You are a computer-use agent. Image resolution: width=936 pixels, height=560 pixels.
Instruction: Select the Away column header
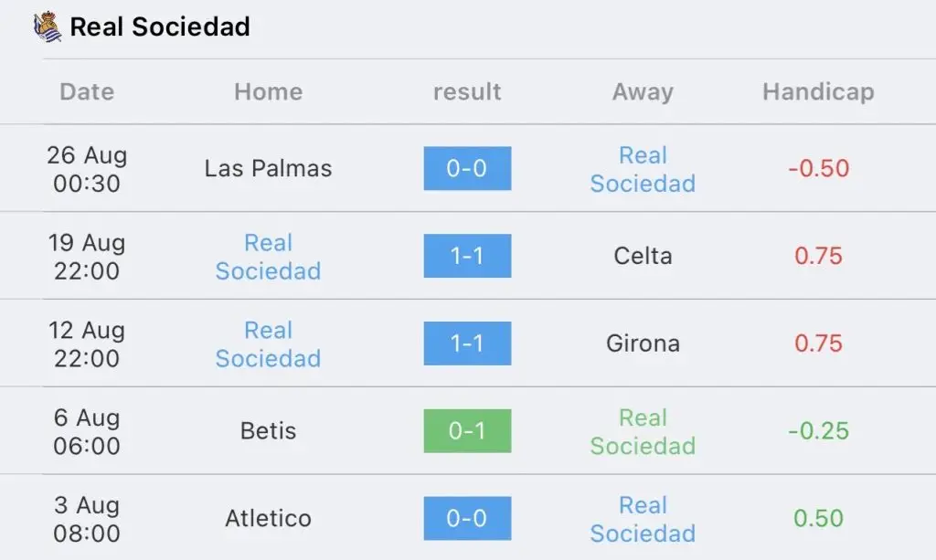643,92
